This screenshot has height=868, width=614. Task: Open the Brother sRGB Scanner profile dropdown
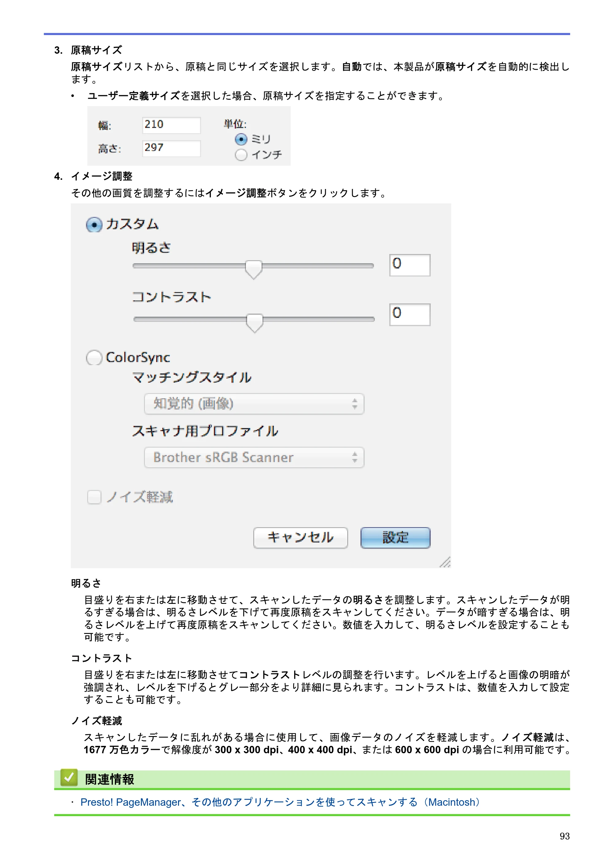point(254,457)
